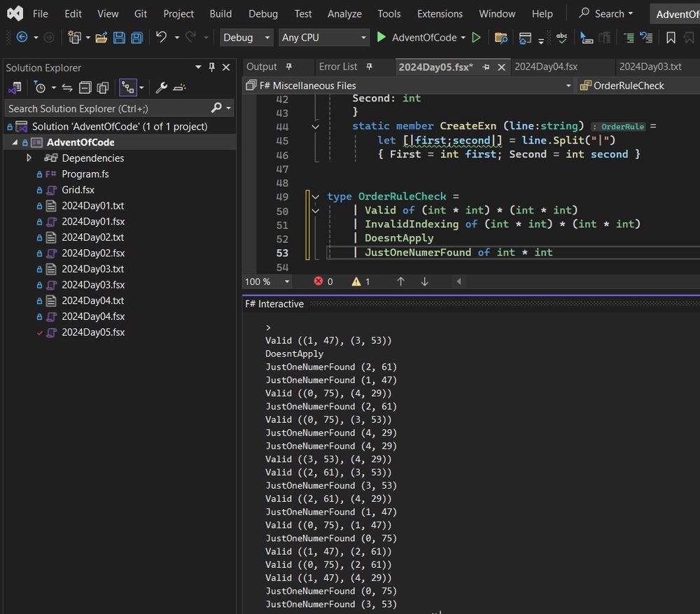Viewport: 700px width, 614px height.
Task: Open Properties wrench icon in Solution Explorer
Action: (161, 88)
